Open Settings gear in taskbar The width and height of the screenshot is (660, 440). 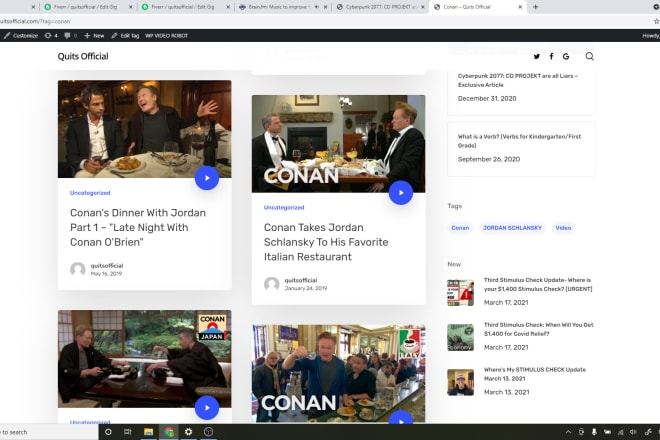189,432
